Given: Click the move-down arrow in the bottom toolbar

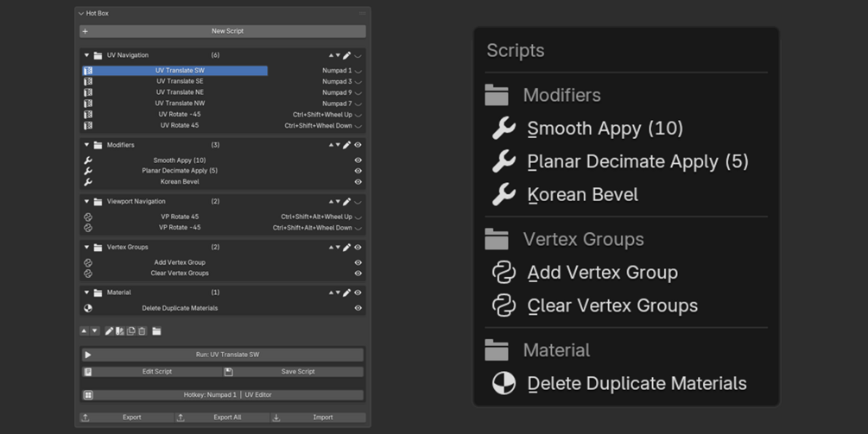Looking at the screenshot, I should pos(95,331).
